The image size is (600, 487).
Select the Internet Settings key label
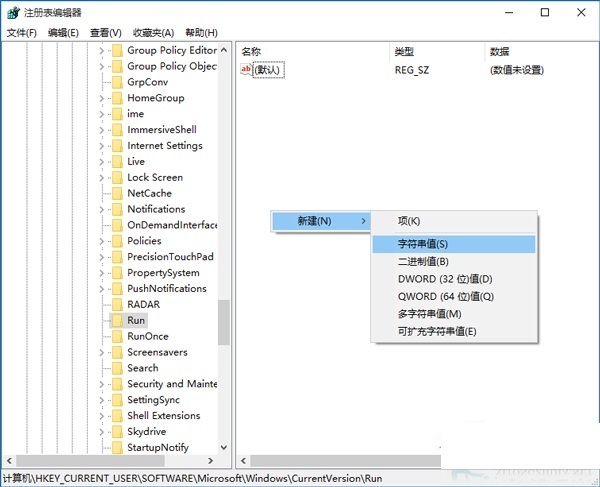(165, 146)
